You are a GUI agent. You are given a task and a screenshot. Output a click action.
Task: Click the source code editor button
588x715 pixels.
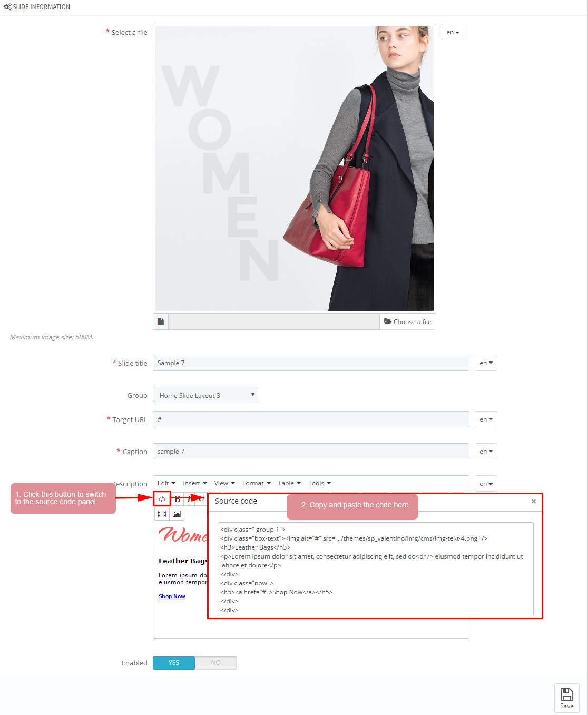pyautogui.click(x=162, y=499)
